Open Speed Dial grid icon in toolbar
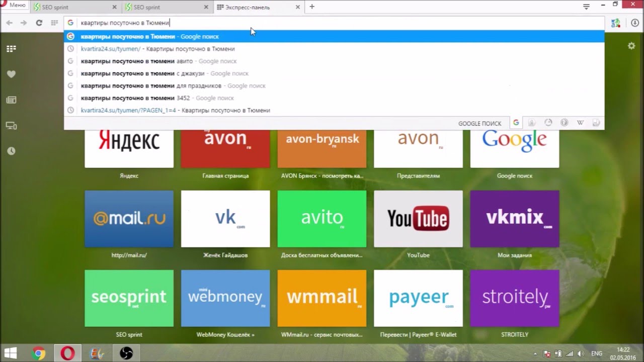 (54, 23)
